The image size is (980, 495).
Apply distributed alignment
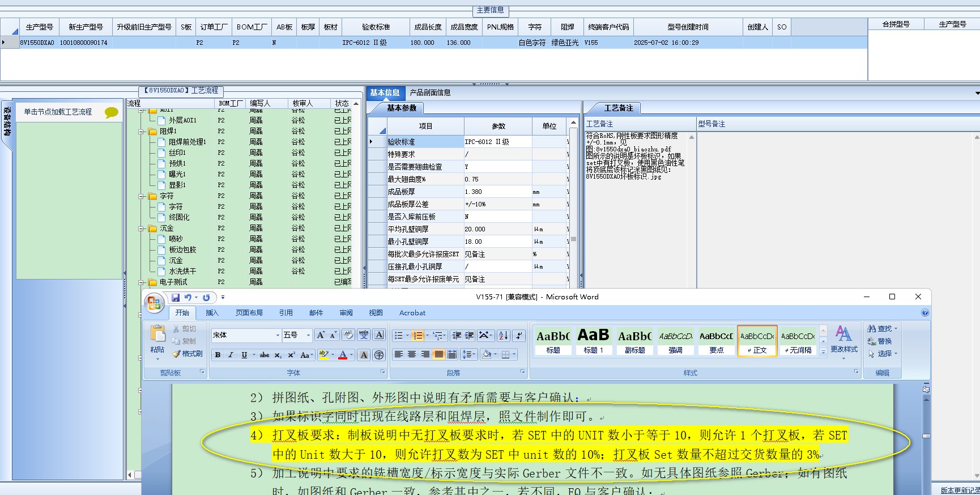pyautogui.click(x=452, y=354)
